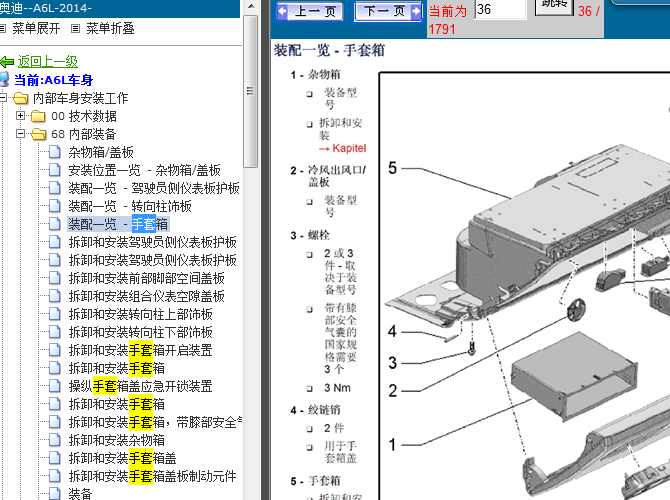The height and width of the screenshot is (500, 670).
Task: Click the page icon beside 拆卸和安装手套箱开启装置
Action: (54, 350)
